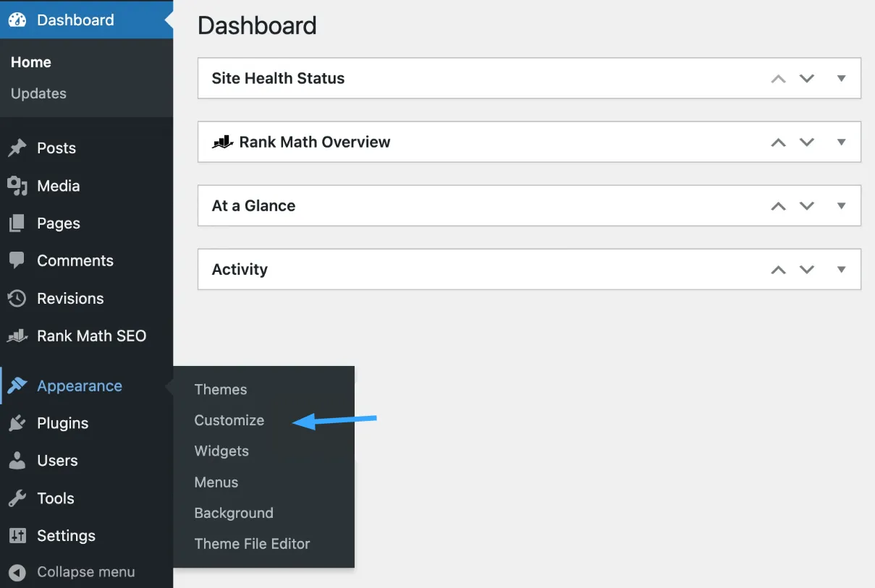This screenshot has height=588, width=875.
Task: Go to Updates under Dashboard
Action: pos(38,93)
